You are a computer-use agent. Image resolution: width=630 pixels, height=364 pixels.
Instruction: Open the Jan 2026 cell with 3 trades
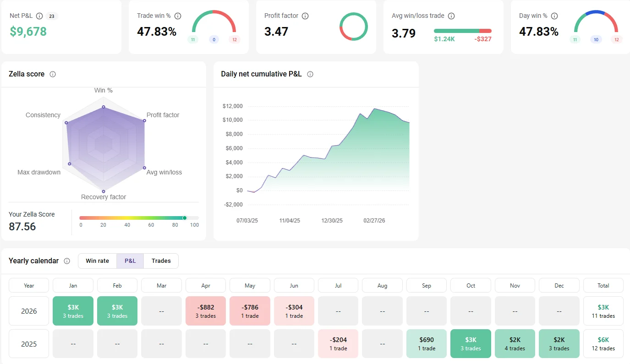pyautogui.click(x=73, y=311)
